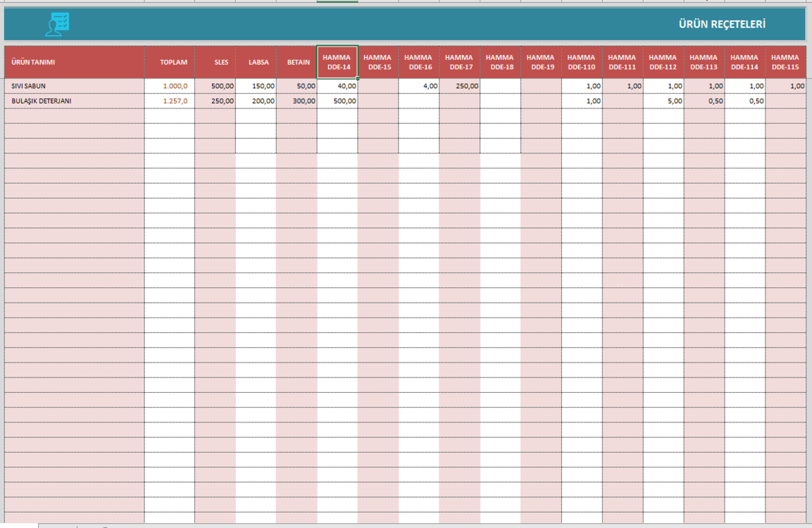Select the 250,00 cell under HAMMADDE-17
Image resolution: width=812 pixels, height=528 pixels.
(459, 86)
